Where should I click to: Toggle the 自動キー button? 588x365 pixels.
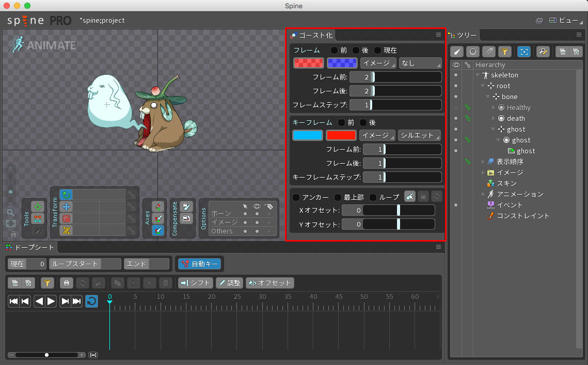pyautogui.click(x=199, y=264)
